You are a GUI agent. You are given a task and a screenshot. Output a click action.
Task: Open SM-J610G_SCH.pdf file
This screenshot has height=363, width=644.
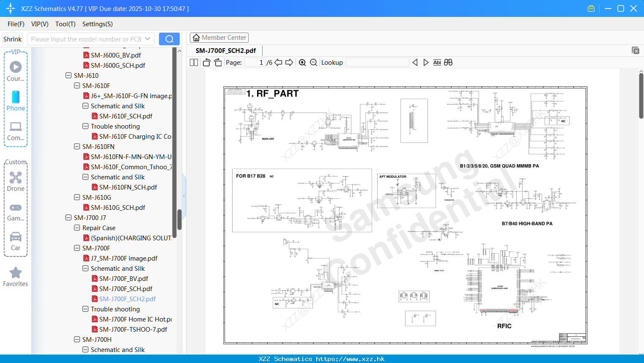click(x=118, y=207)
